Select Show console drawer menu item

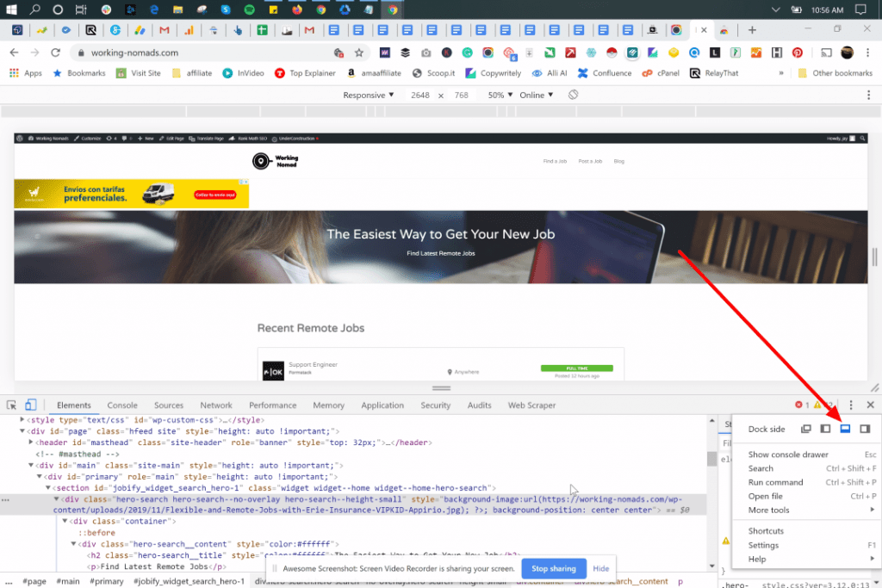tap(788, 455)
